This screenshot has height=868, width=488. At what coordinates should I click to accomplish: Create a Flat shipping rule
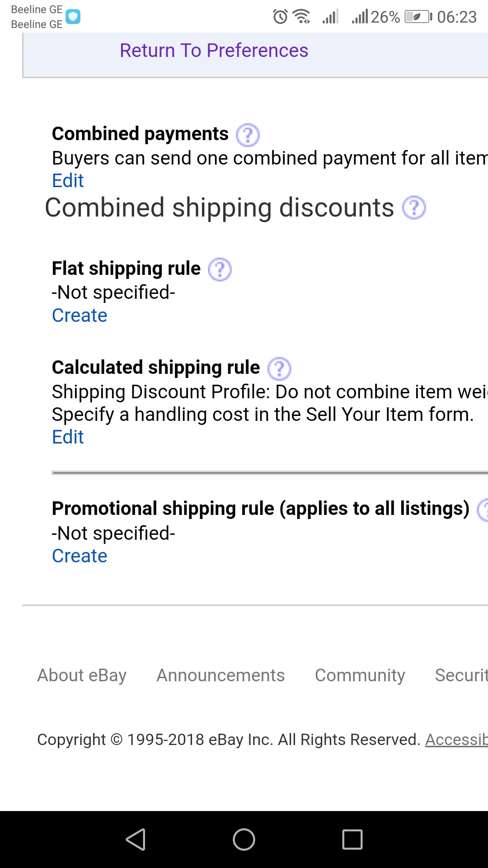(x=80, y=316)
